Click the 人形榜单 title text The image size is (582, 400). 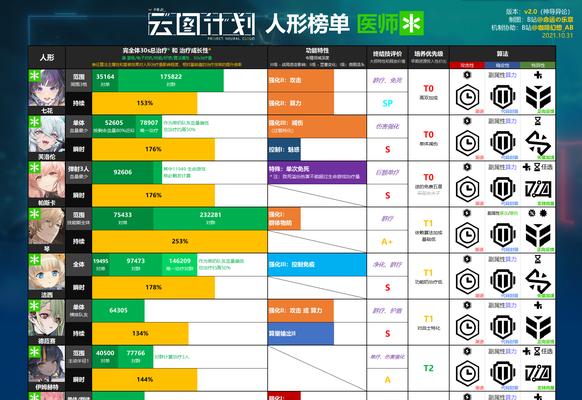(307, 24)
